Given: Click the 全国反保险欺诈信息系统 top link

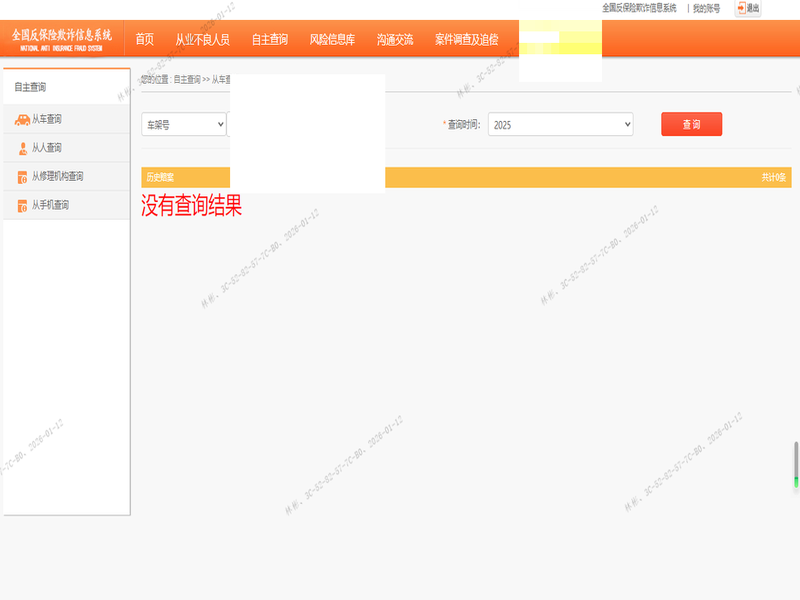Looking at the screenshot, I should point(639,8).
